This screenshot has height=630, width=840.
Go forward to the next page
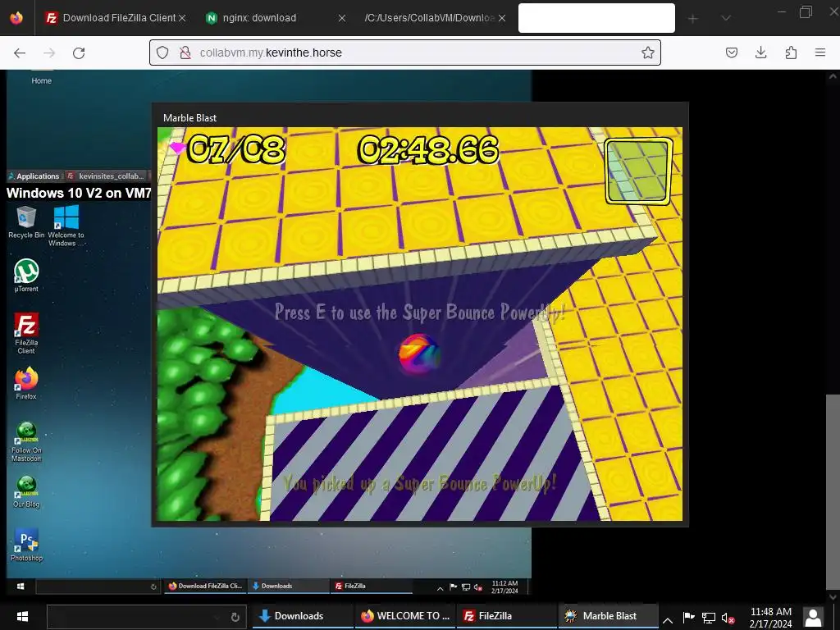point(49,52)
